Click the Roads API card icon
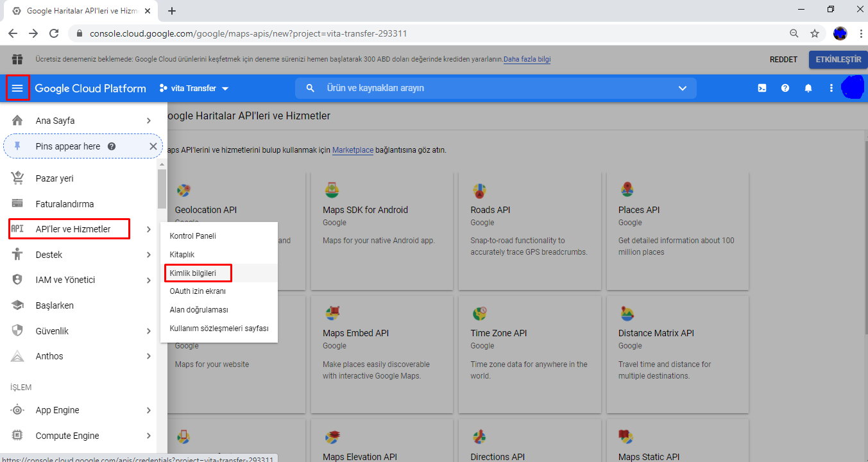868x462 pixels. 479,190
